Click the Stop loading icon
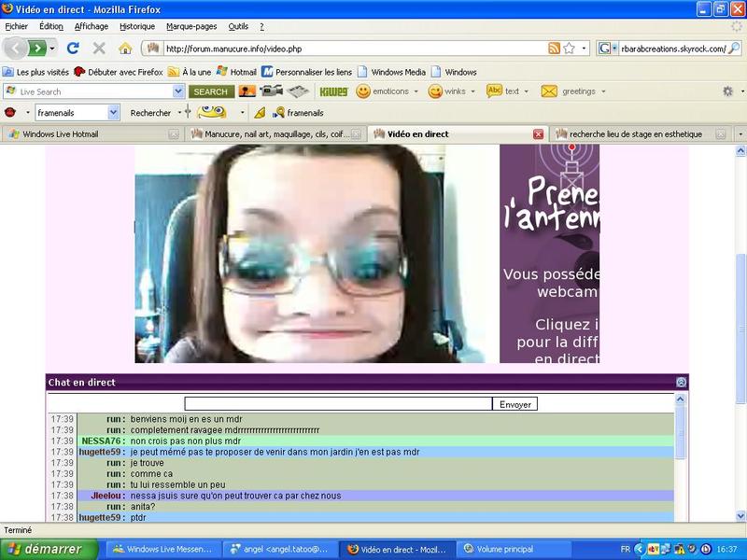 tap(99, 48)
